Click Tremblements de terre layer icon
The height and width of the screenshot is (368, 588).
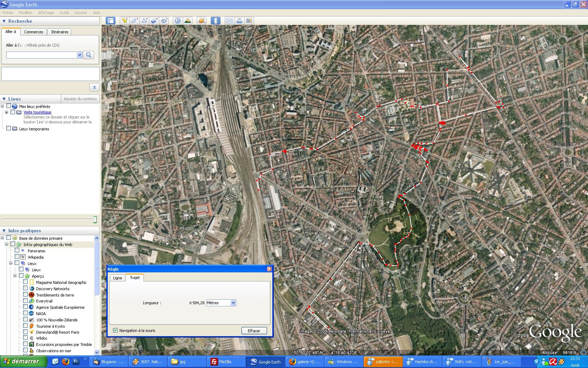(x=31, y=295)
